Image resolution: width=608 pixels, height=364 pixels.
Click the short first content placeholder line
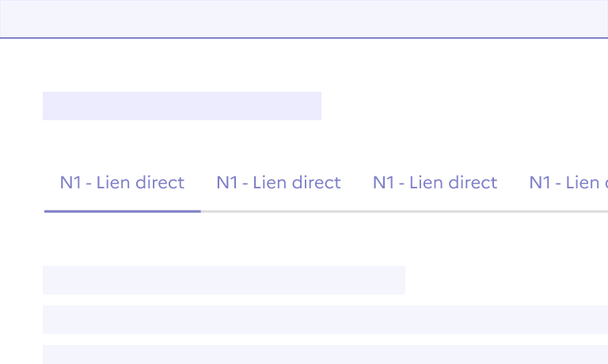(224, 280)
